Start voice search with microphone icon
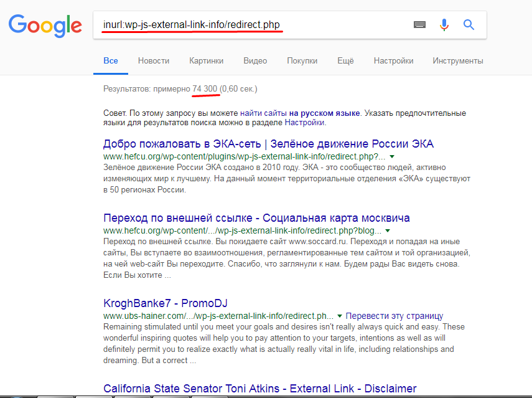The width and height of the screenshot is (532, 398). 444,24
